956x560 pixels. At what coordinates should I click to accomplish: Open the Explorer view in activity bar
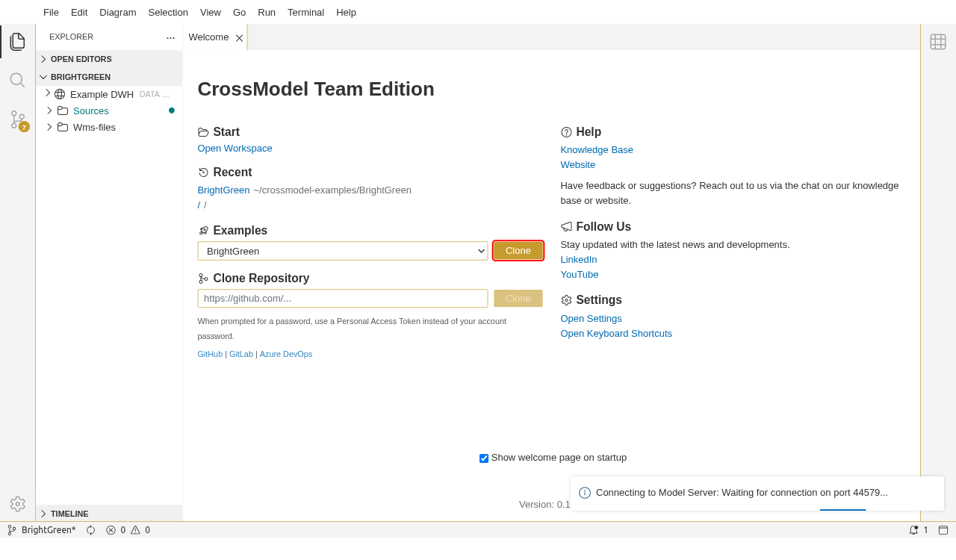(x=17, y=41)
